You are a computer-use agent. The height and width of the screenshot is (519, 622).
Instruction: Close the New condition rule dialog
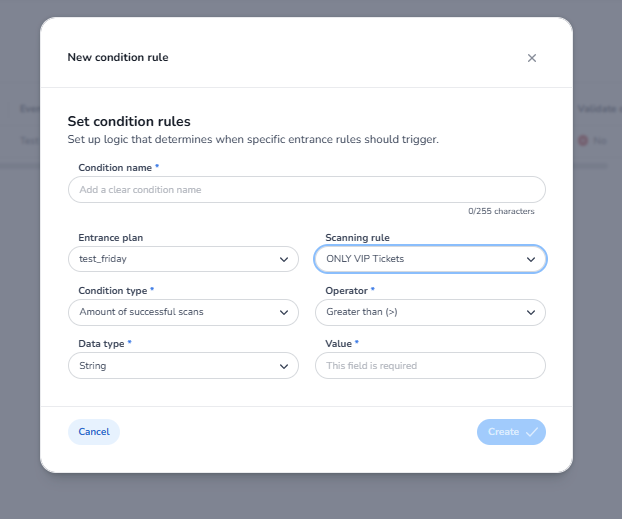pyautogui.click(x=532, y=58)
